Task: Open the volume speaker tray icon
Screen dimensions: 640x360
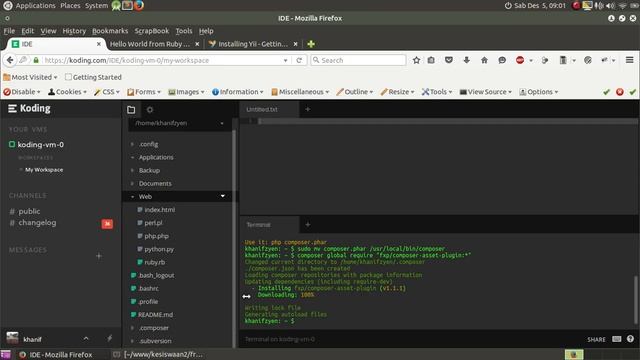Action: 610,6
